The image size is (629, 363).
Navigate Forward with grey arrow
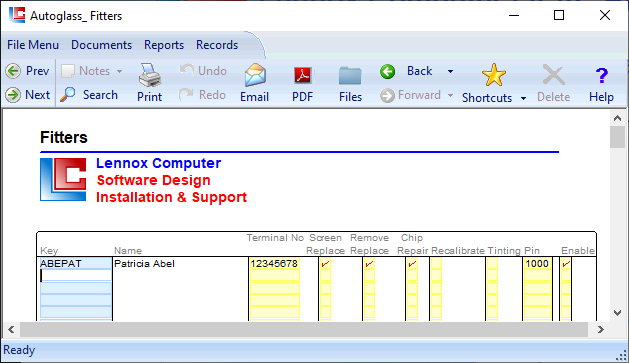click(x=388, y=95)
